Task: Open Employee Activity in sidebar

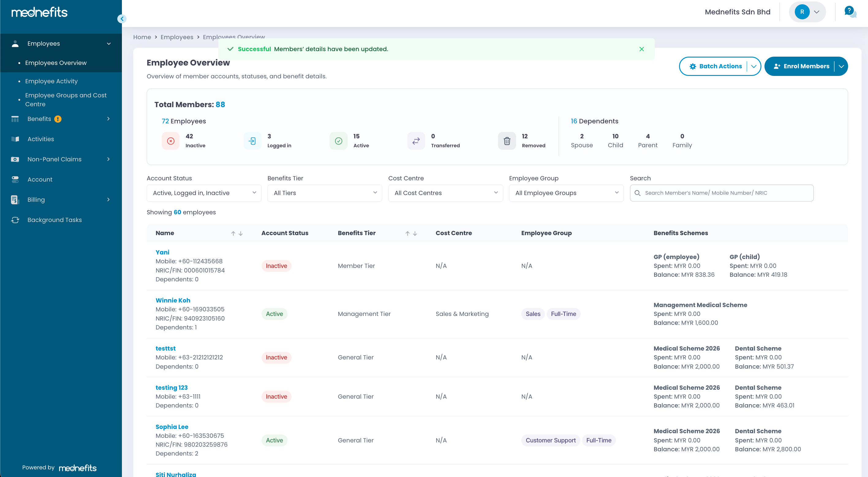Action: 51,81
